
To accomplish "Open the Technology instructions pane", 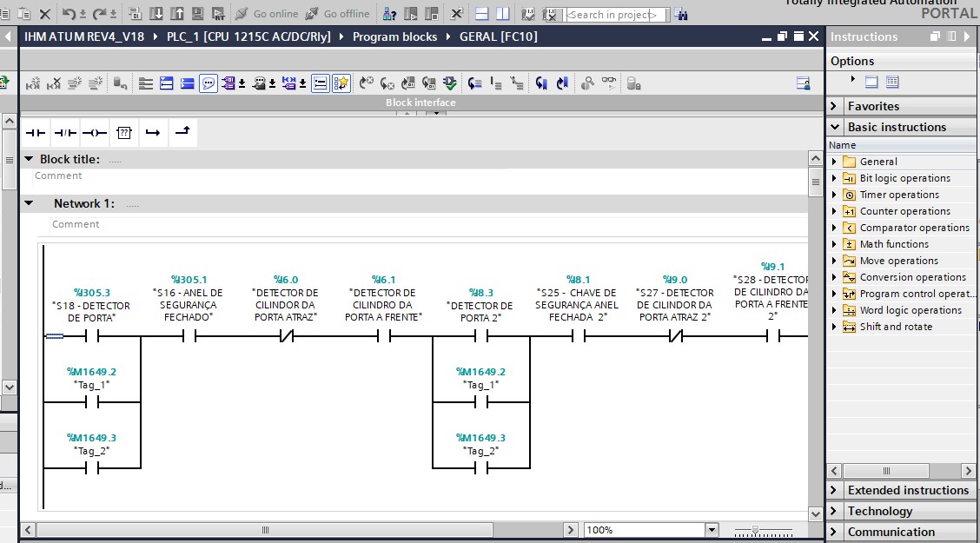I will pyautogui.click(x=879, y=511).
